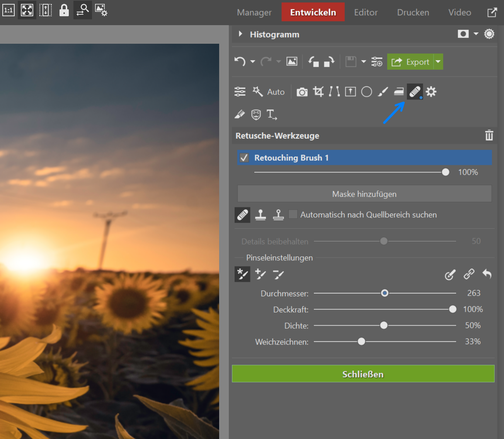Image resolution: width=504 pixels, height=439 pixels.
Task: Click the chain link icon
Action: click(469, 274)
